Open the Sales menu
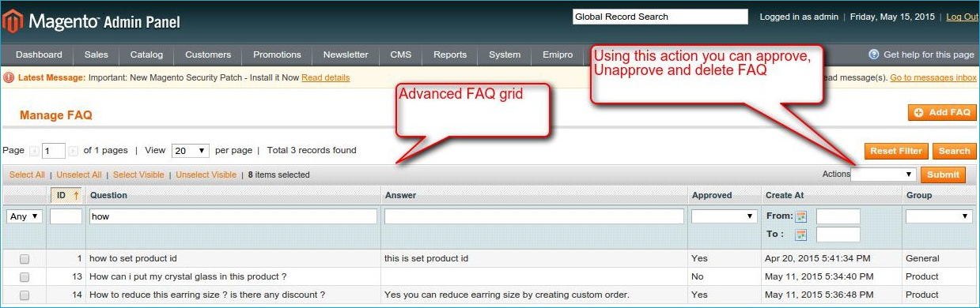This screenshot has width=980, height=308. coord(96,54)
